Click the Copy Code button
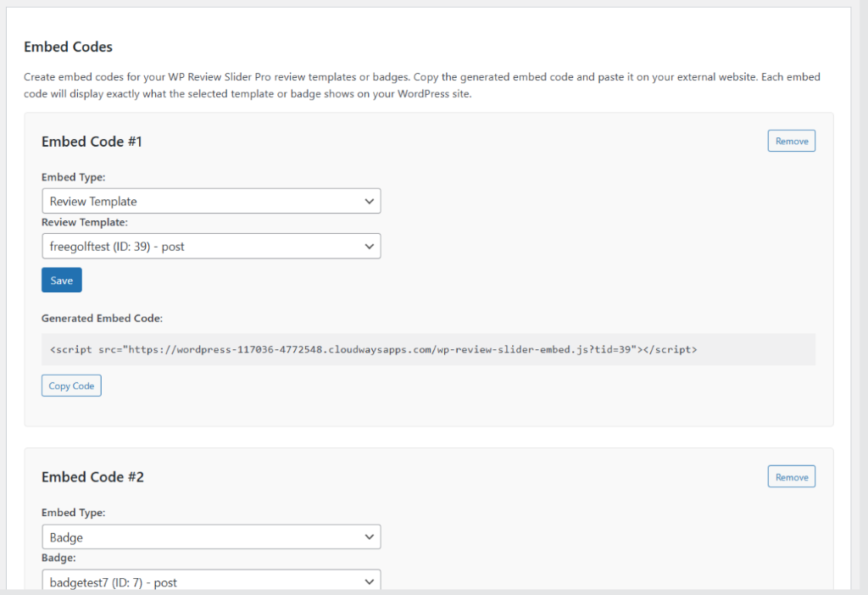Screen dimensions: 868x595 (71, 386)
